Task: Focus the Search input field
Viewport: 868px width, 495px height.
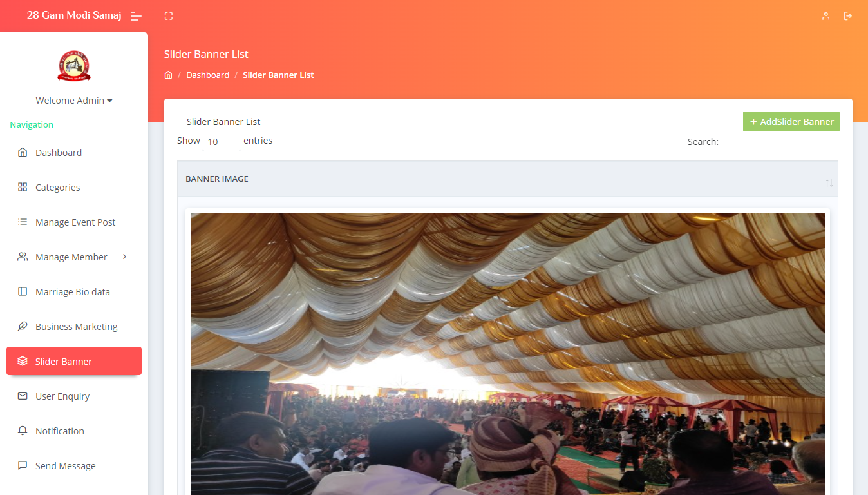Action: 781,142
